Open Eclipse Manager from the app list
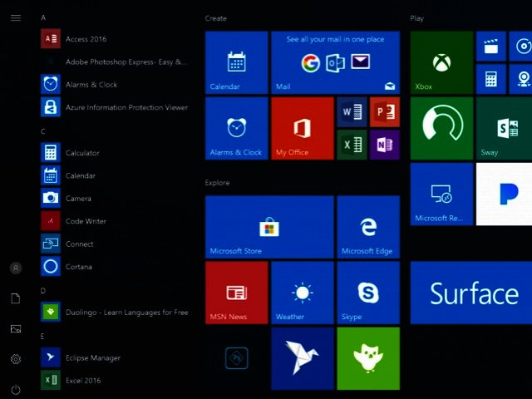This screenshot has width=532, height=399. click(x=116, y=357)
